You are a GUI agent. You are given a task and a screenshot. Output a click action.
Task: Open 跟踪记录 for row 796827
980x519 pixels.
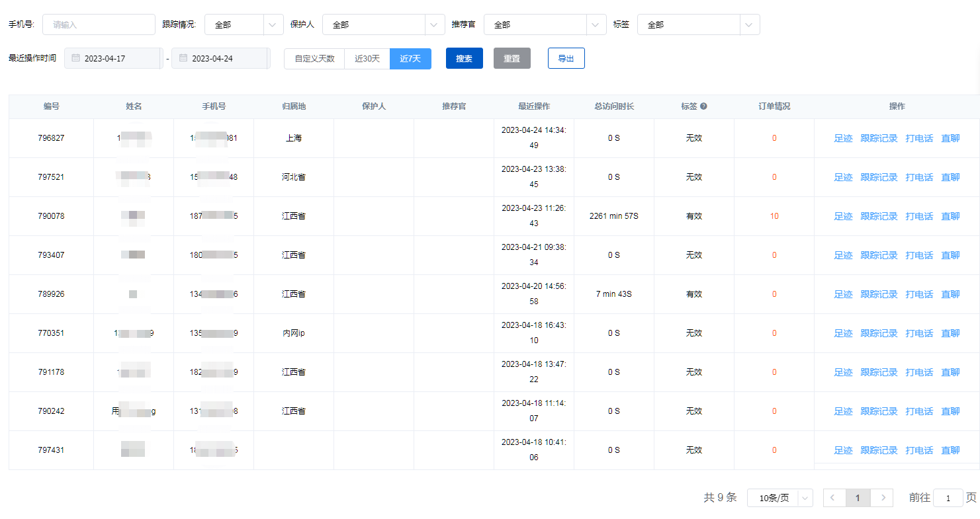(x=879, y=138)
